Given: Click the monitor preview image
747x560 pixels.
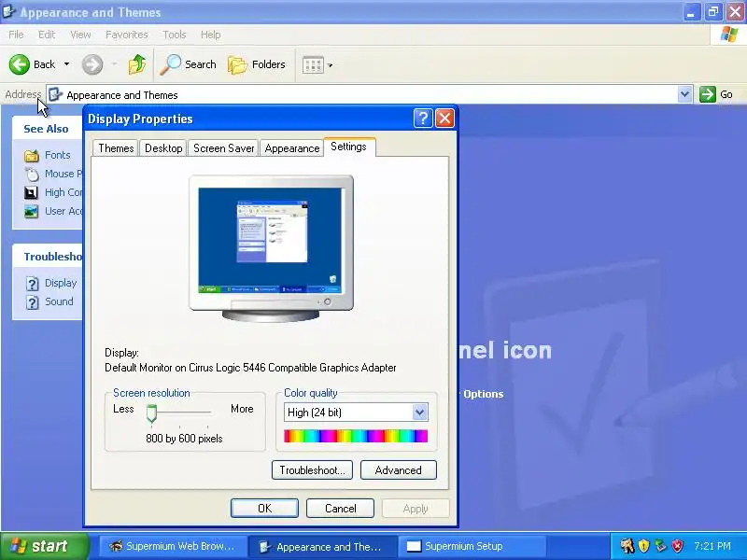Looking at the screenshot, I should 271,247.
